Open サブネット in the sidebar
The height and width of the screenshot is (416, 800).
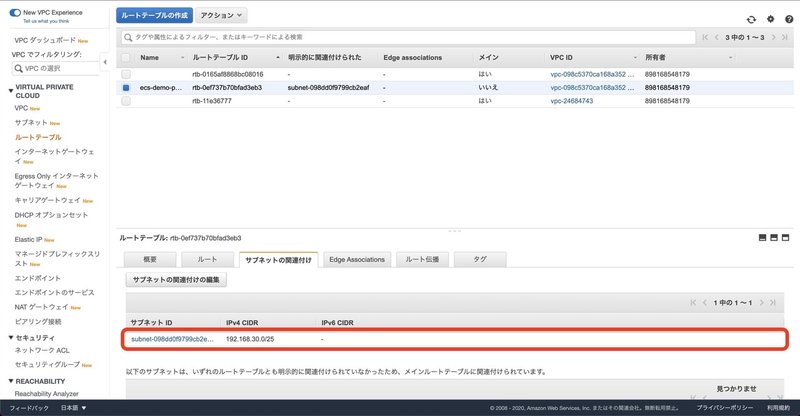[31, 123]
